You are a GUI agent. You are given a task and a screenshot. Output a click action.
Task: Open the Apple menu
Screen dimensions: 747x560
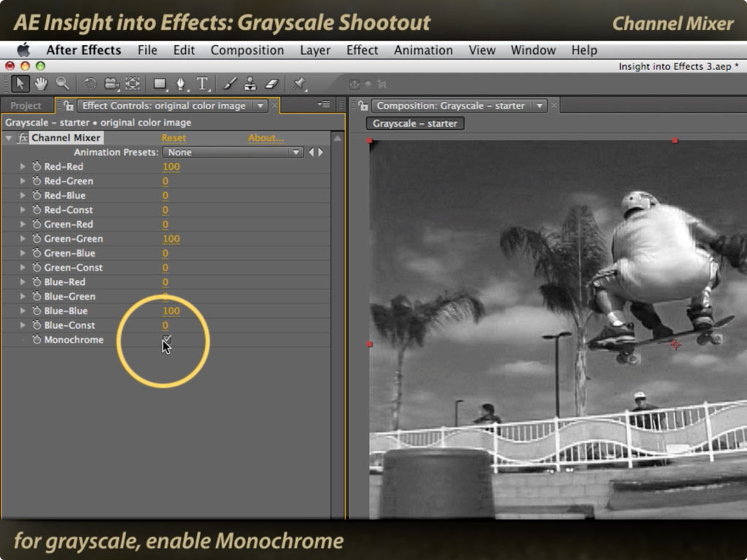[x=23, y=50]
